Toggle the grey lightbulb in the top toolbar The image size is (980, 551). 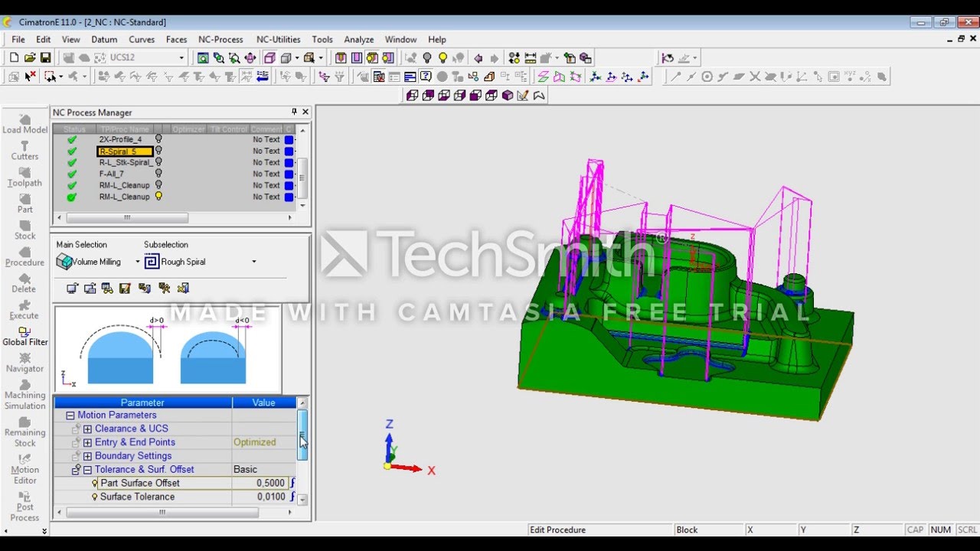(x=427, y=57)
